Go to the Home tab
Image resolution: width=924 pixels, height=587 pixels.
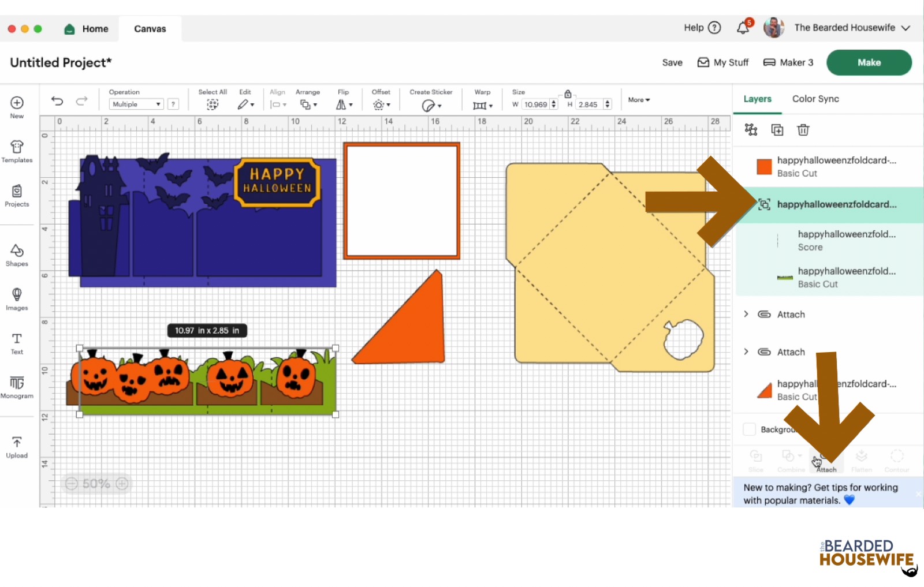[87, 29]
